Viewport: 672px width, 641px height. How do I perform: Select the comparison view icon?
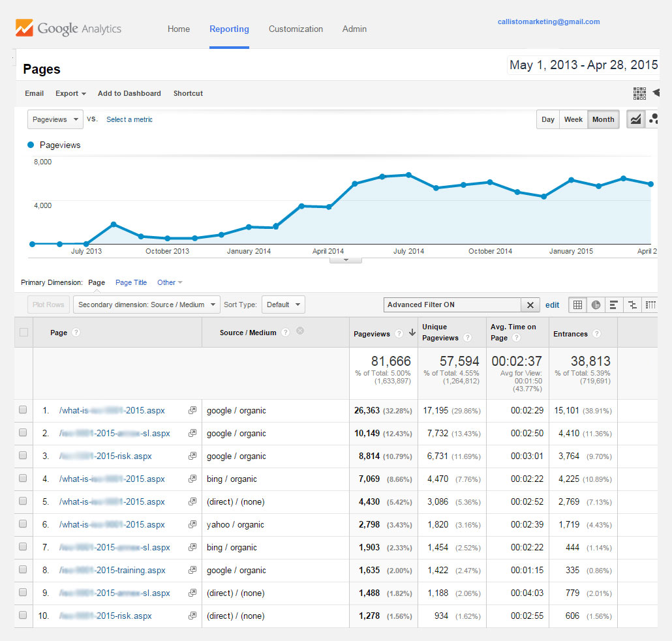click(x=632, y=305)
